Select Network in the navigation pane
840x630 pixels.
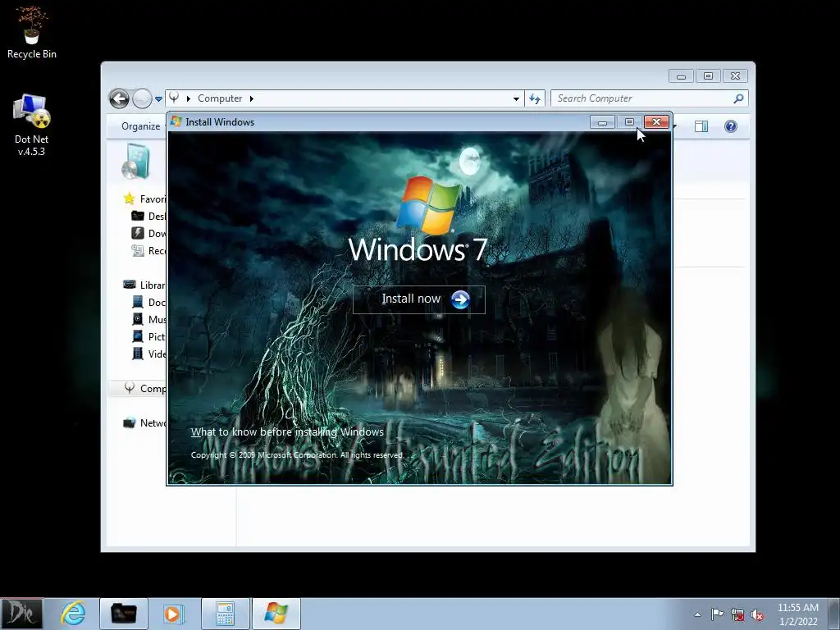[144, 422]
